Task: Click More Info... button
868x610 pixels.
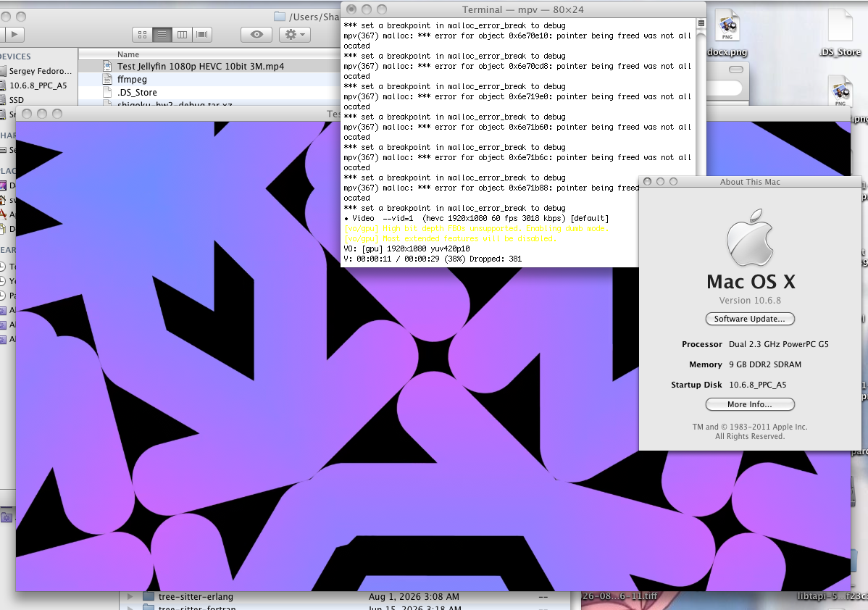Action: [749, 405]
